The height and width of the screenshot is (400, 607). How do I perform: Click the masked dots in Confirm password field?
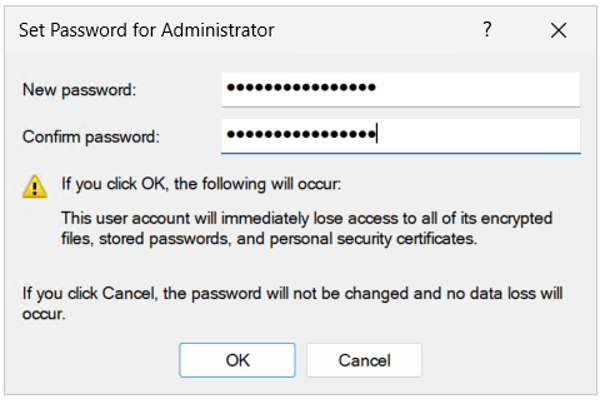(300, 134)
